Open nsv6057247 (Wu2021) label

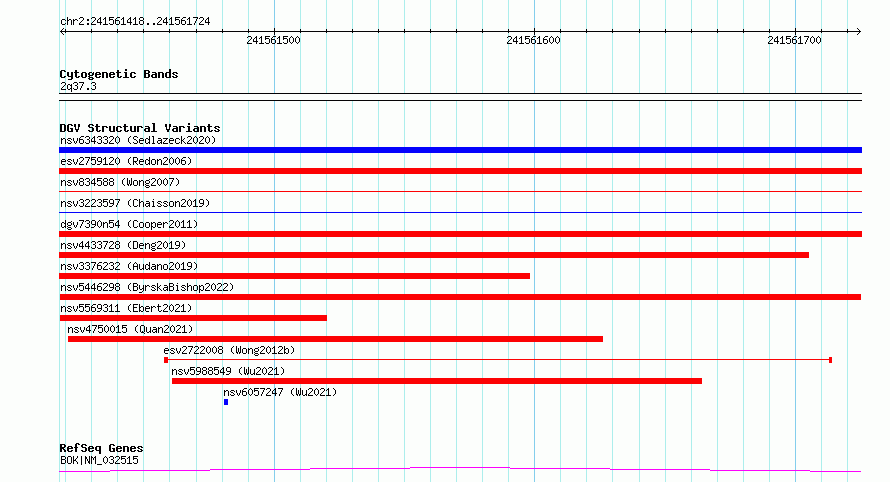280,392
